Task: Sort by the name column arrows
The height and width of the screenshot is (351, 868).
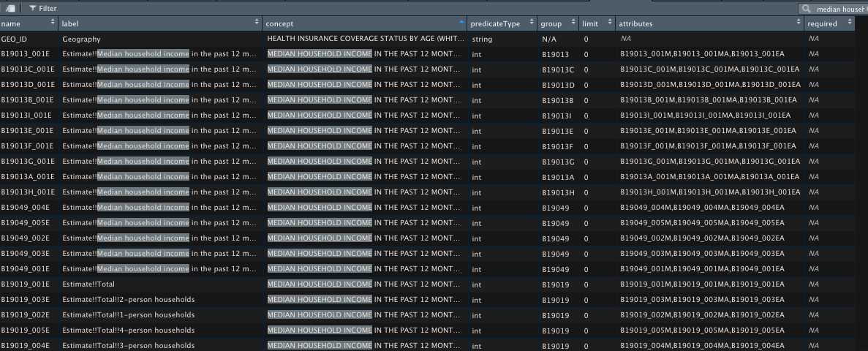Action: pyautogui.click(x=53, y=23)
